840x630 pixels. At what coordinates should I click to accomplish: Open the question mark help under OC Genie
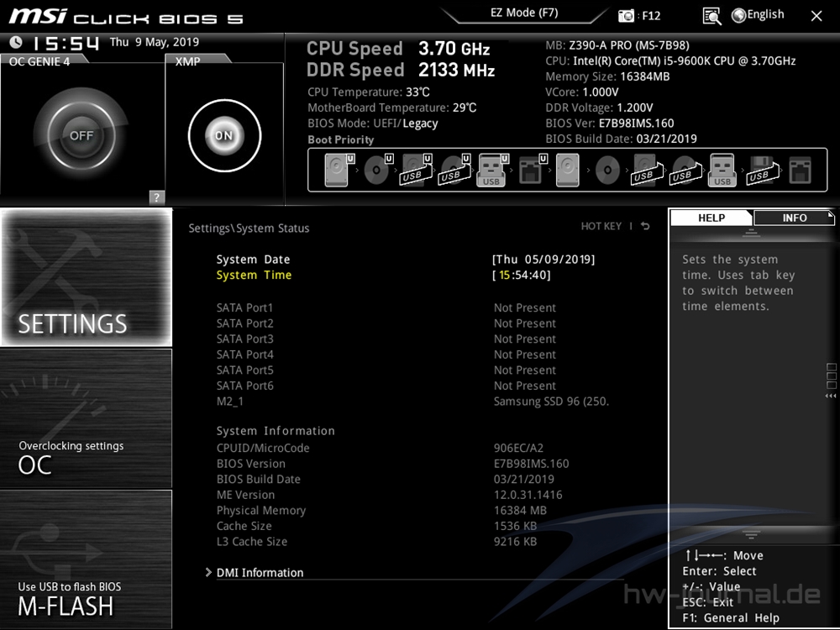click(x=156, y=197)
